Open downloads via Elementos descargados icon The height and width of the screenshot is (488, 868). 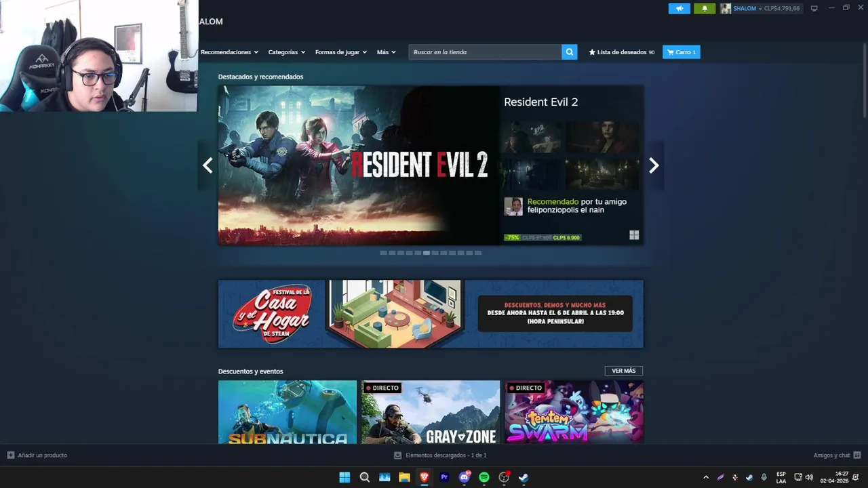tap(398, 455)
